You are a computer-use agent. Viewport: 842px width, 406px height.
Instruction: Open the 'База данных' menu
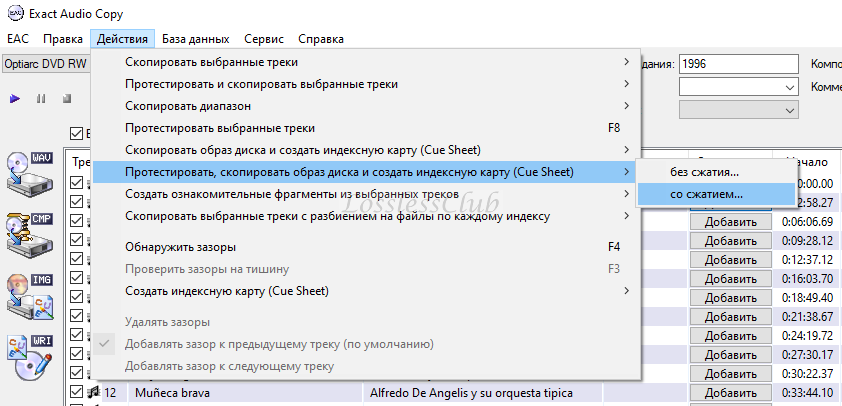[196, 39]
